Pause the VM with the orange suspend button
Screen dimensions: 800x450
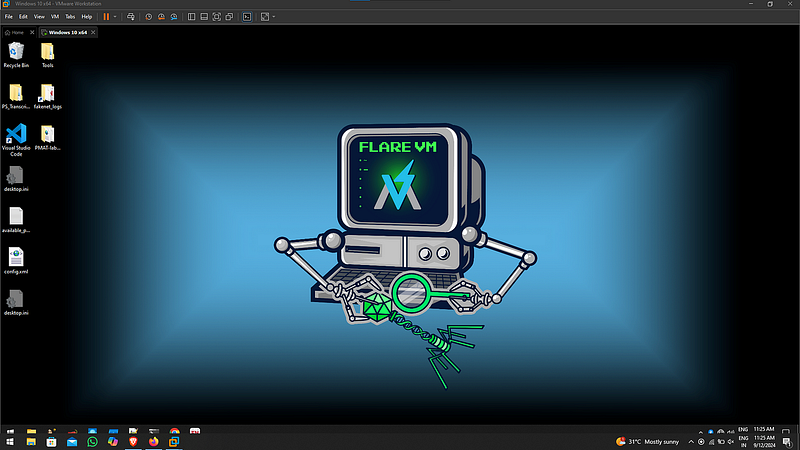click(106, 17)
